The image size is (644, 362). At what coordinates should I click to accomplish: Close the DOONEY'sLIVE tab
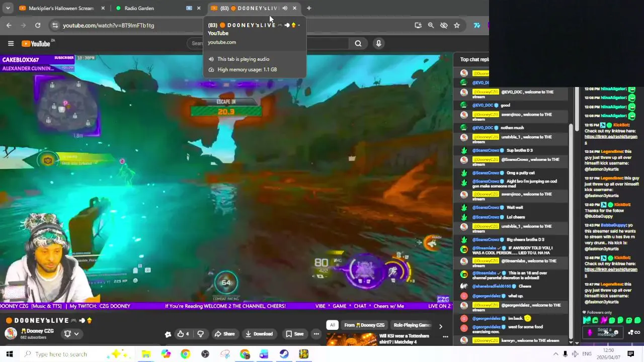(294, 8)
